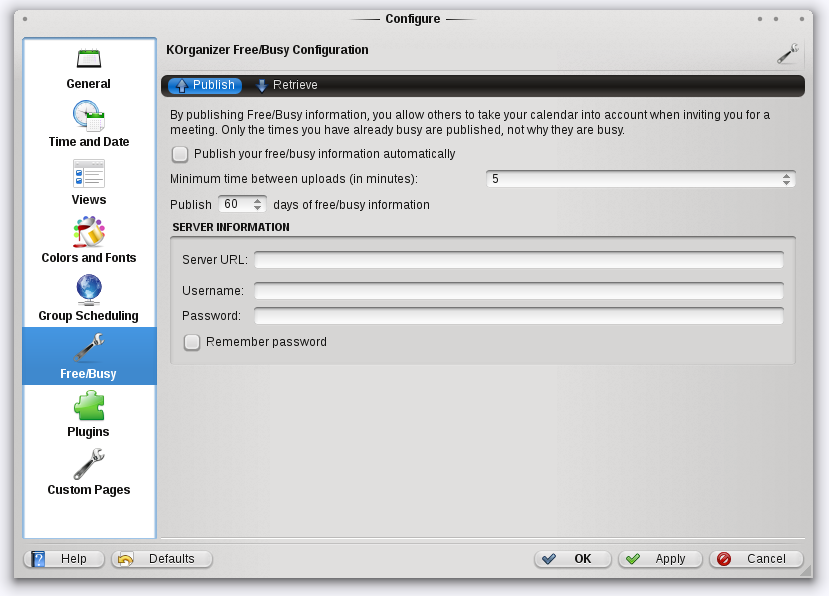829x596 pixels.
Task: Enable Publish your free/busy information automatically
Action: (x=180, y=154)
